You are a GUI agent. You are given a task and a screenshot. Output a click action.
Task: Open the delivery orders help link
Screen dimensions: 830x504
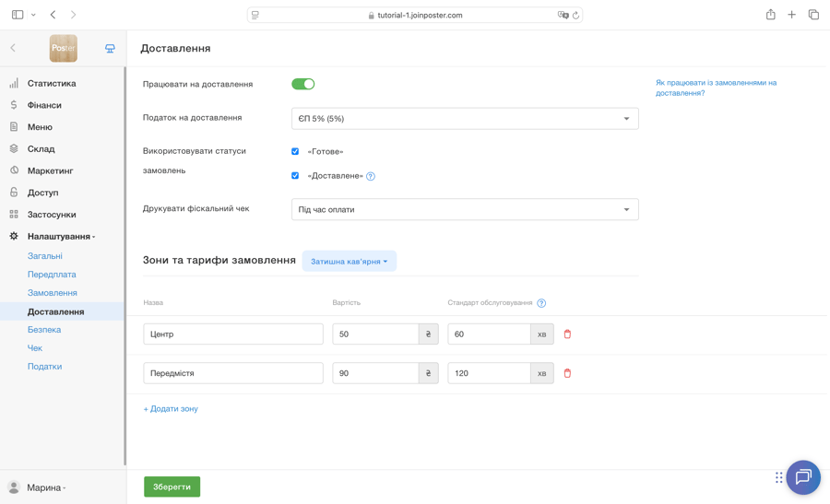(x=716, y=88)
